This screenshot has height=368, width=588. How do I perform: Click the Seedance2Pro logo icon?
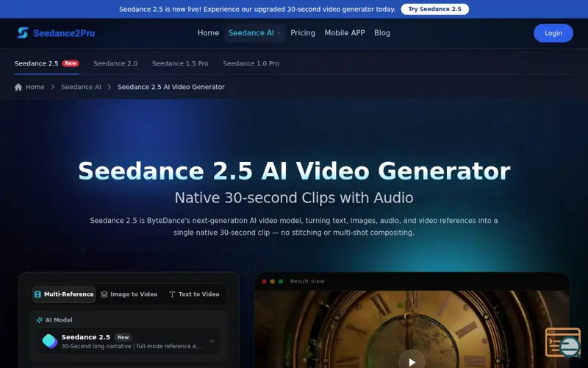tap(23, 33)
